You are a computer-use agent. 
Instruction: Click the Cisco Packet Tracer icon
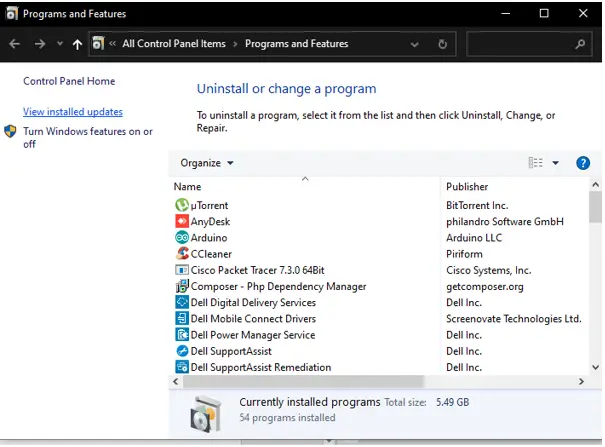[x=182, y=270]
